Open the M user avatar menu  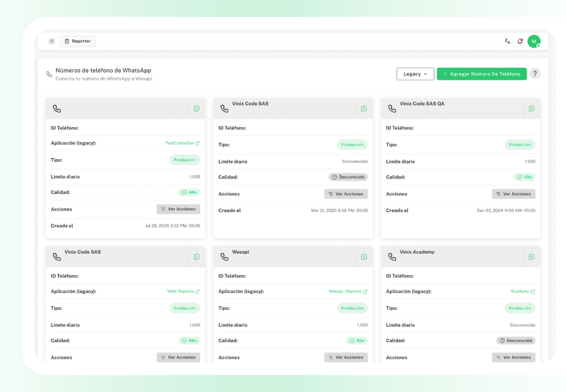[534, 42]
